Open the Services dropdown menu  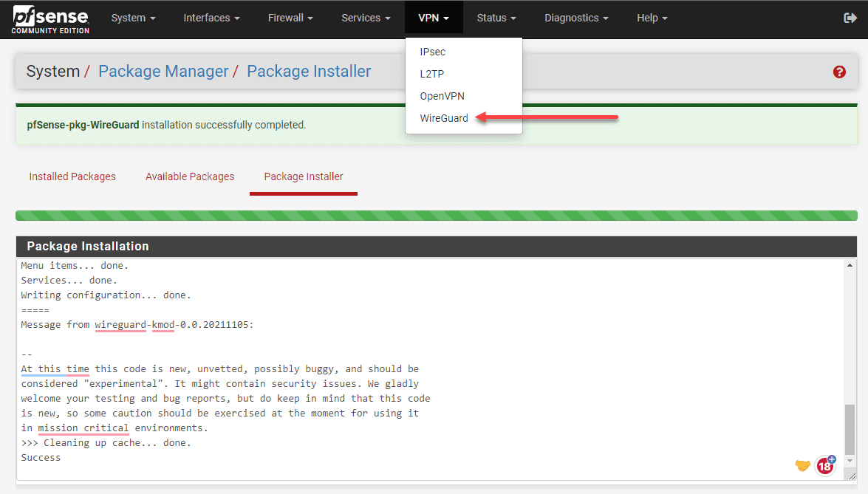pyautogui.click(x=366, y=18)
